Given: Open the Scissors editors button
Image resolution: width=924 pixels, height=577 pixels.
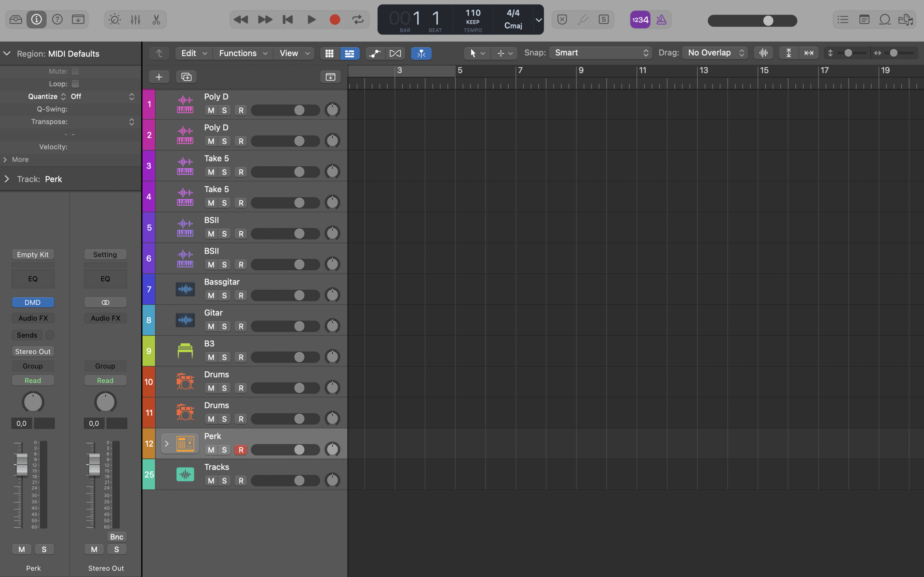Looking at the screenshot, I should [x=156, y=19].
